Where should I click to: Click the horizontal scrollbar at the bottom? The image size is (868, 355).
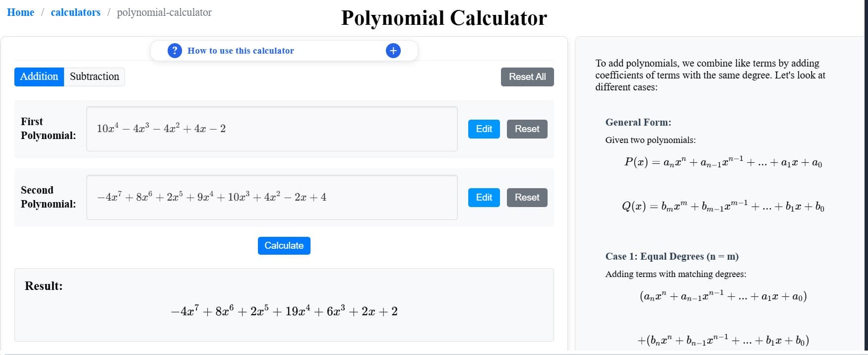(434, 353)
